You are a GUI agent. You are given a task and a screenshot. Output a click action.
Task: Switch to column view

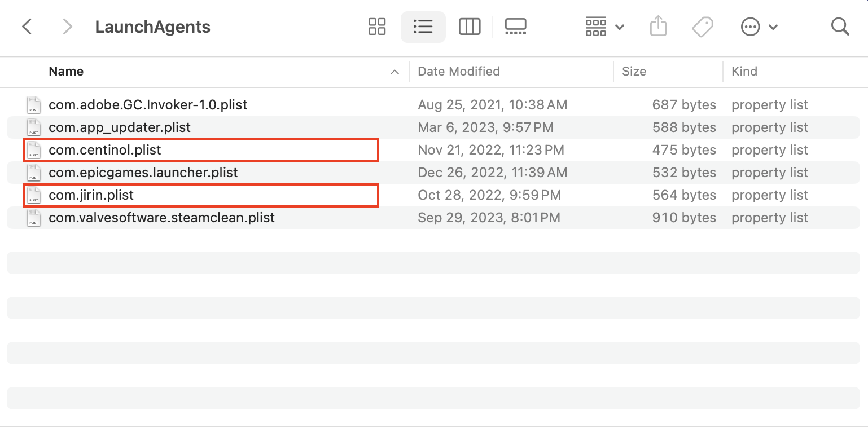tap(469, 27)
